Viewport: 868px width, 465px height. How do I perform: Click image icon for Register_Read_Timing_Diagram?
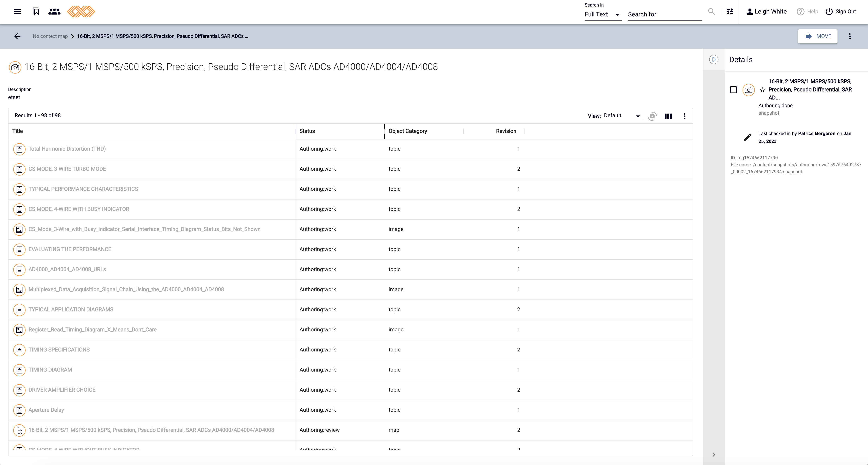(x=19, y=330)
